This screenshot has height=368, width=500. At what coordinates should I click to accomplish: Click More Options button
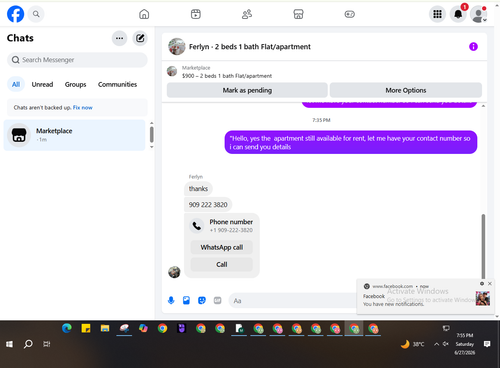click(406, 90)
